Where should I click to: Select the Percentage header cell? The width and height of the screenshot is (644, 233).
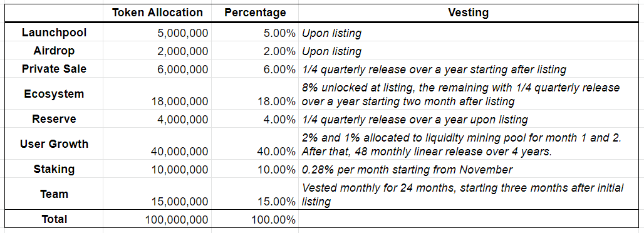click(255, 13)
